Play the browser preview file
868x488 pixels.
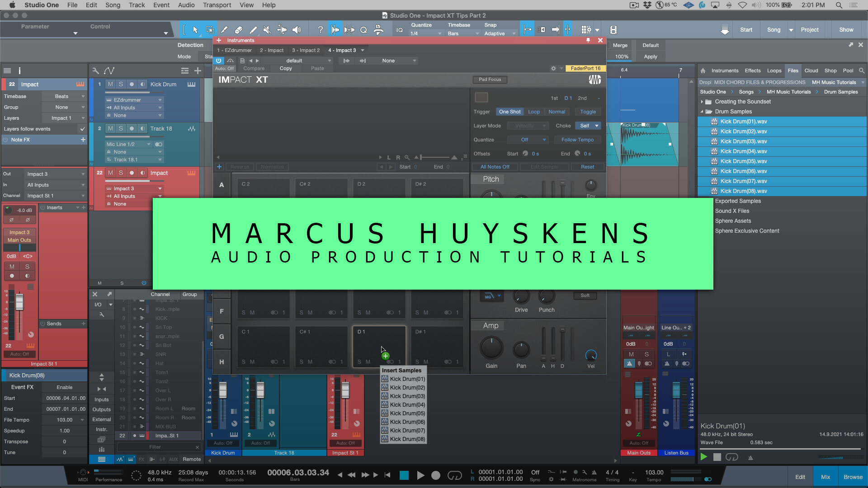704,457
